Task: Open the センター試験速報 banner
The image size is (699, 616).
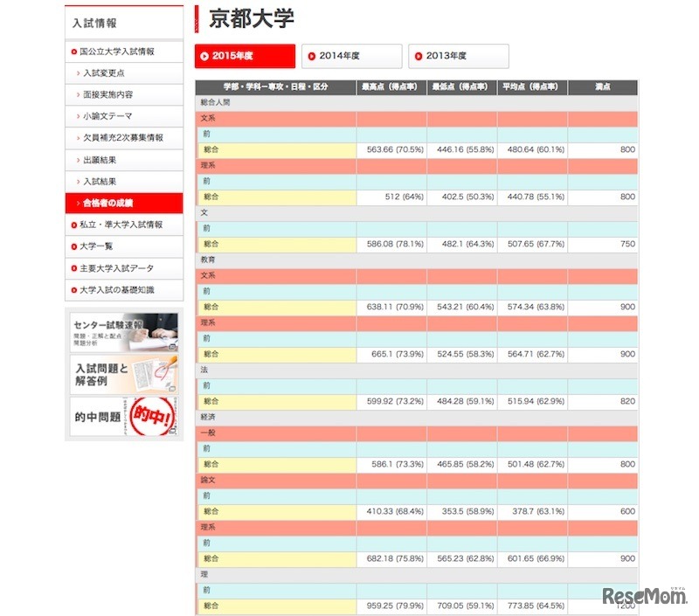Action: [x=124, y=332]
